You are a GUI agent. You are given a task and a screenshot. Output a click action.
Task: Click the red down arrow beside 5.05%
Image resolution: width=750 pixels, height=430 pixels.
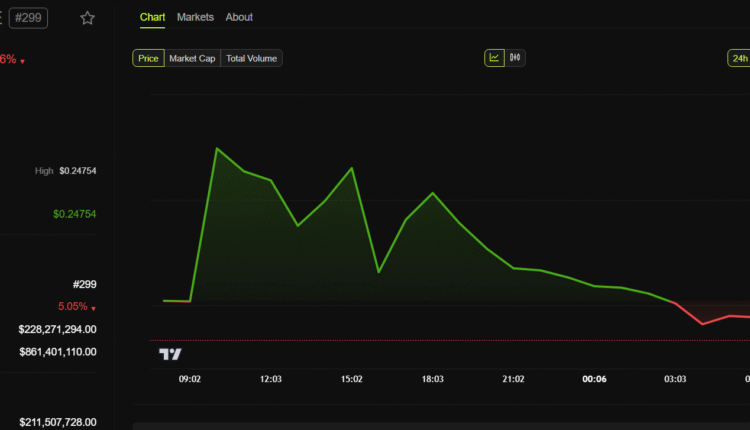tap(93, 308)
